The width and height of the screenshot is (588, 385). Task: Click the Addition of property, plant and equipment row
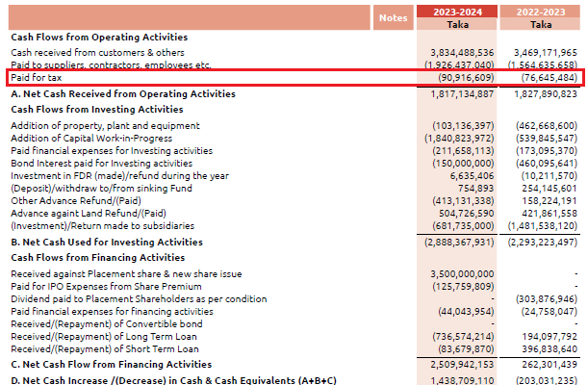(105, 126)
